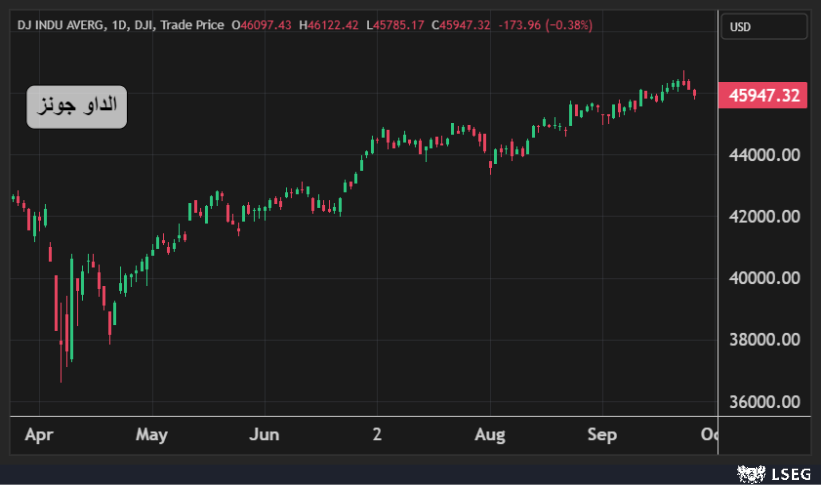Click the 36000.00 price axis label
Viewport: 821px width, 485px height.
click(765, 402)
